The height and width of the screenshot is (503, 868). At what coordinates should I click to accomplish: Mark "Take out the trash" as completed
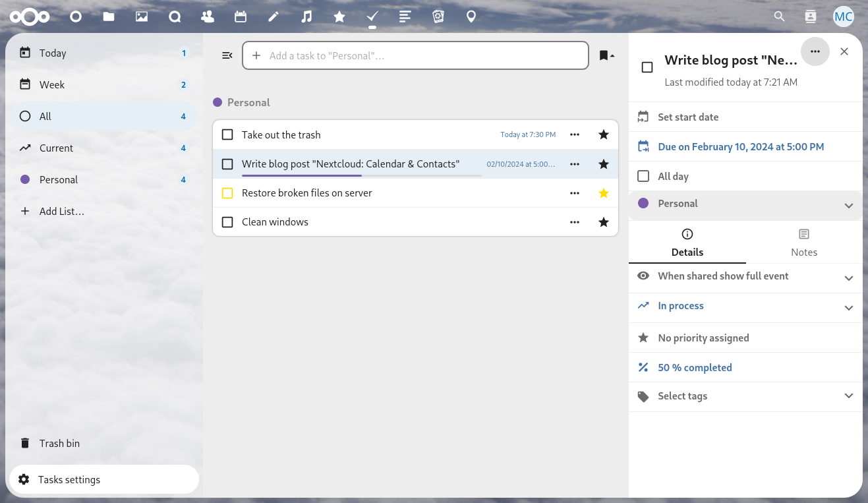click(227, 135)
